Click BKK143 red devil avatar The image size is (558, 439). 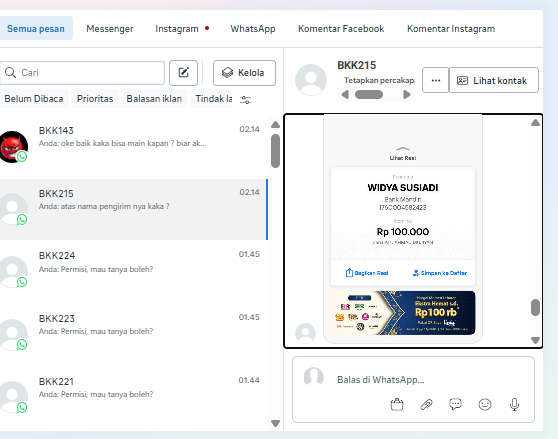[x=13, y=147]
